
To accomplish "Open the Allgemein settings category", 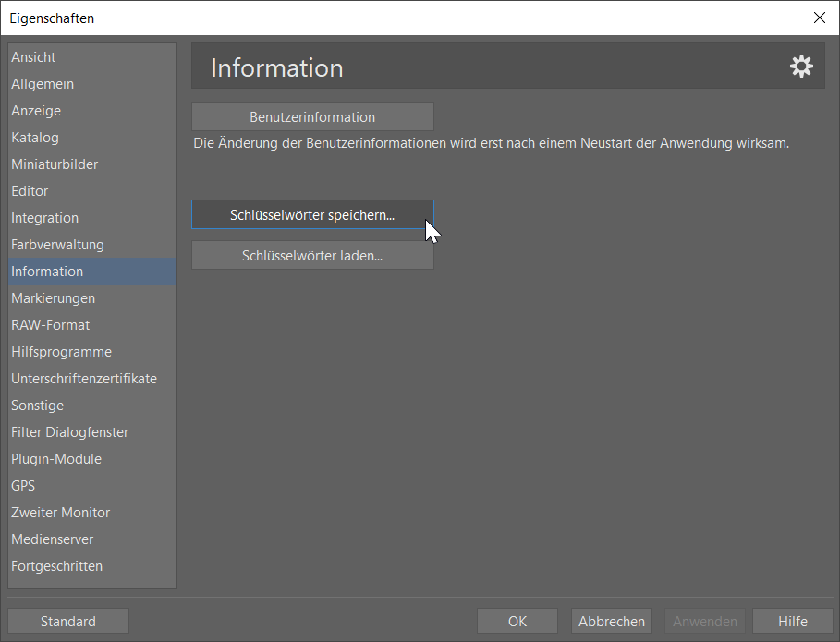I will click(x=43, y=84).
